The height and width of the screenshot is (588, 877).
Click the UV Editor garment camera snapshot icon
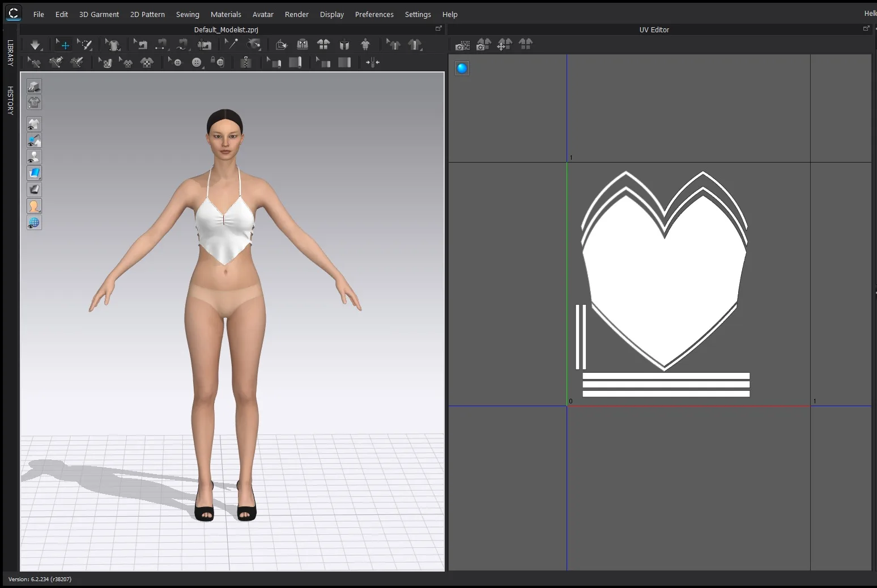point(483,44)
